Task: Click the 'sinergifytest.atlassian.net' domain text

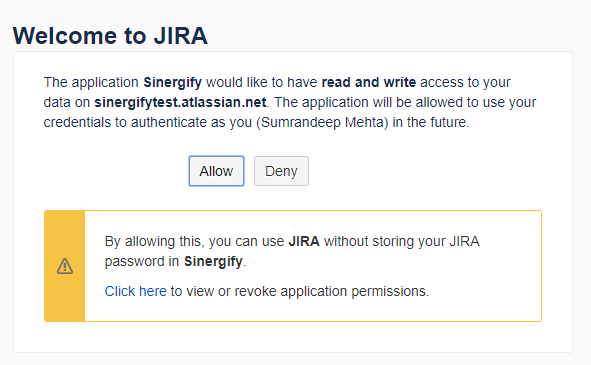Action: pos(180,102)
